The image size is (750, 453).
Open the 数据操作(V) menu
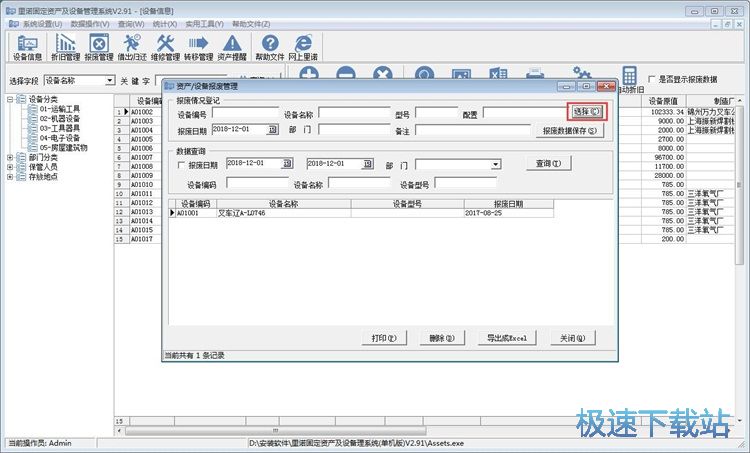90,23
